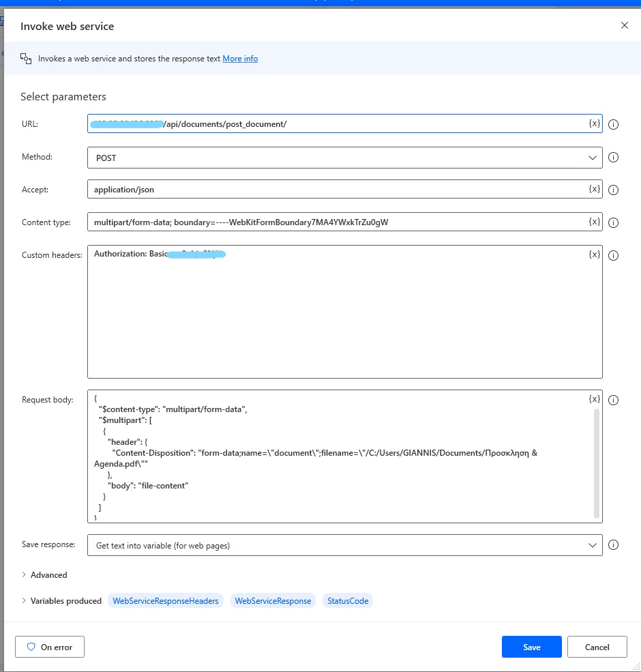Open variable picker for Accept field

pos(595,189)
